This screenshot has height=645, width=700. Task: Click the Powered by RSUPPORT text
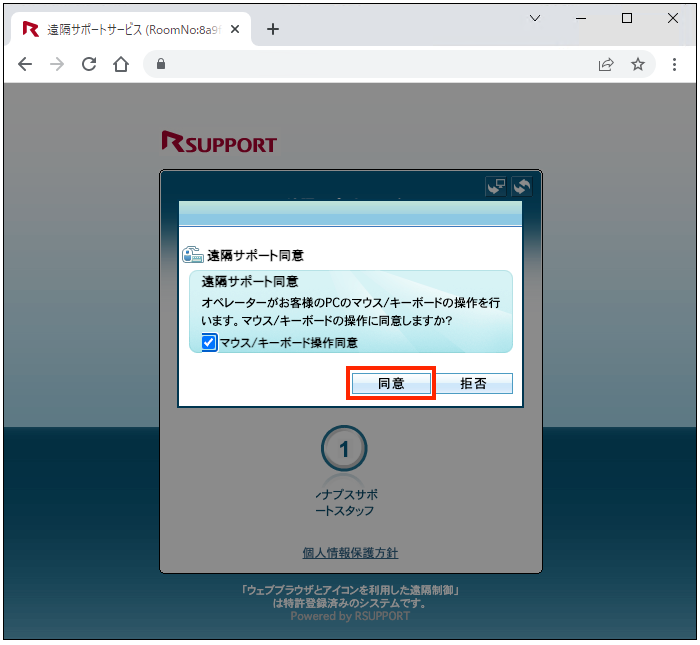[350, 616]
